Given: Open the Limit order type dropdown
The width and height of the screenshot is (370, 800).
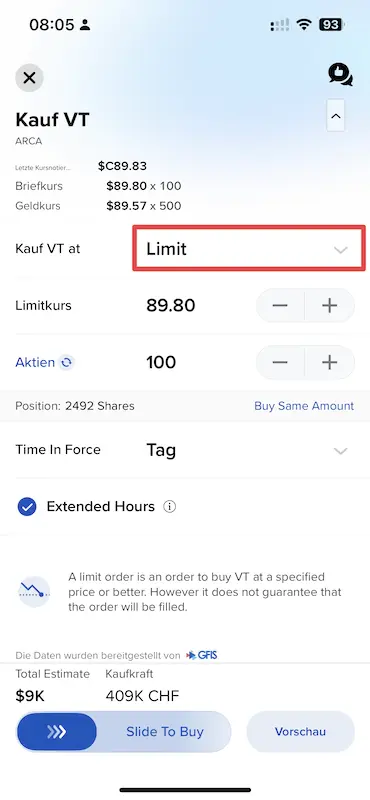Looking at the screenshot, I should [249, 248].
